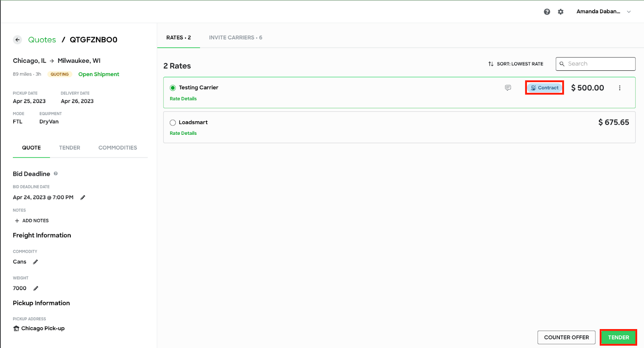Image resolution: width=644 pixels, height=348 pixels.
Task: Select the Commodities tab
Action: click(x=118, y=148)
